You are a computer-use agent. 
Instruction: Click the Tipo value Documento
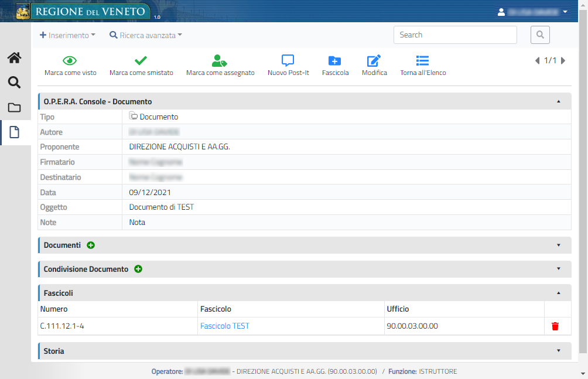(x=159, y=117)
